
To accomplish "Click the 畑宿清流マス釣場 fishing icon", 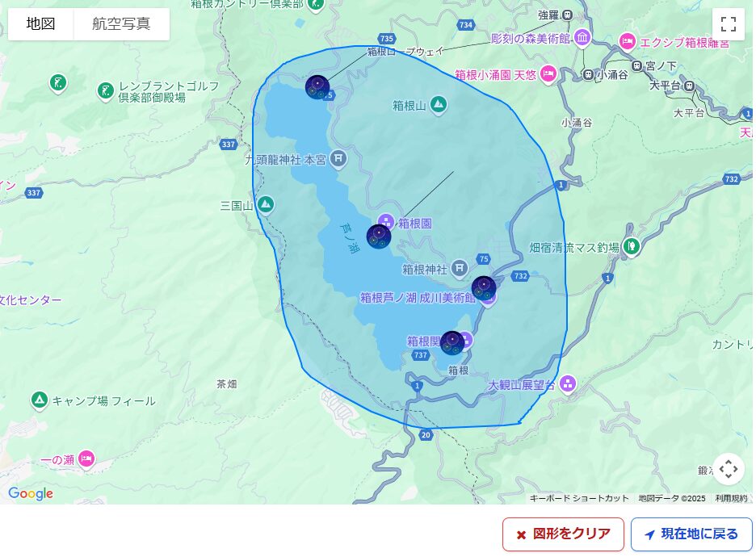I will pos(631,246).
